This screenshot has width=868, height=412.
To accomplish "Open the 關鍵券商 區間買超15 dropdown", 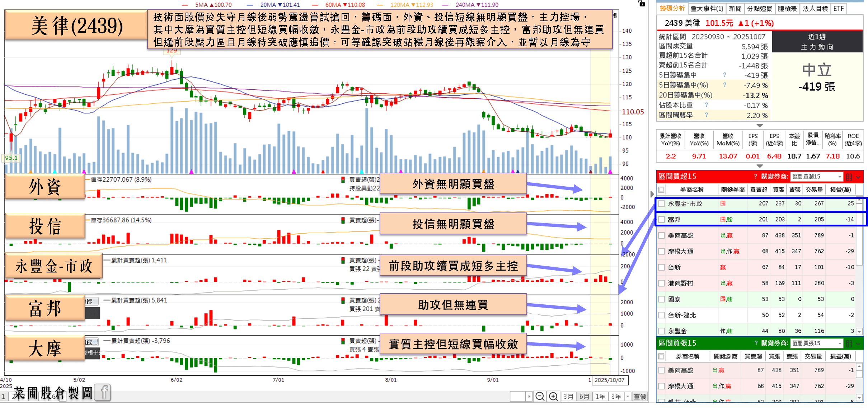I will pos(816,177).
